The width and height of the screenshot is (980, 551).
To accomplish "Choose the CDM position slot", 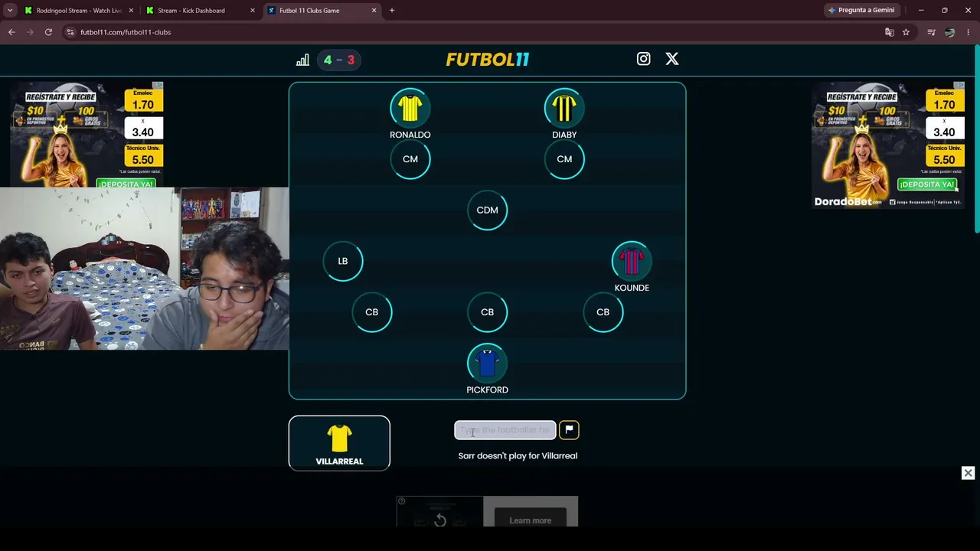I will 487,210.
